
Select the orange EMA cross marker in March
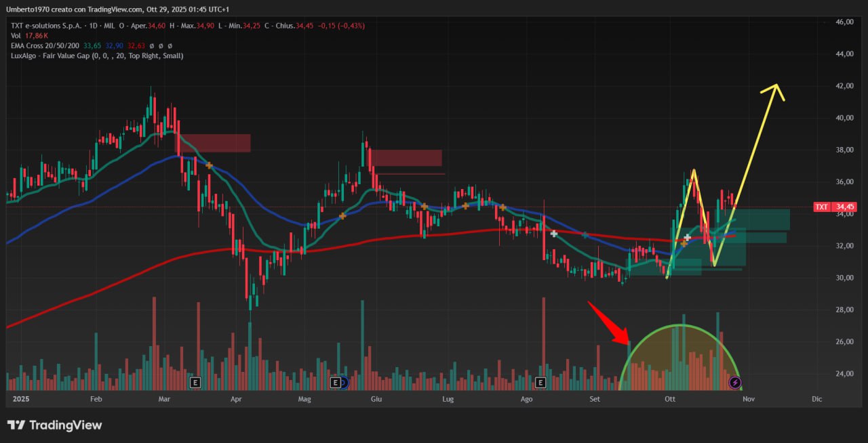tap(209, 165)
